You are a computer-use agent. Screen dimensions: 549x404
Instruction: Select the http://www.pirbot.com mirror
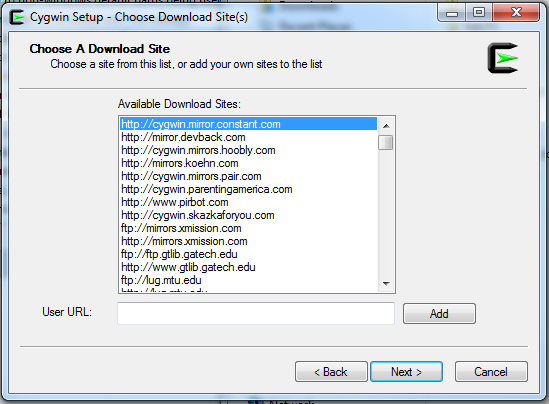pyautogui.click(x=249, y=202)
